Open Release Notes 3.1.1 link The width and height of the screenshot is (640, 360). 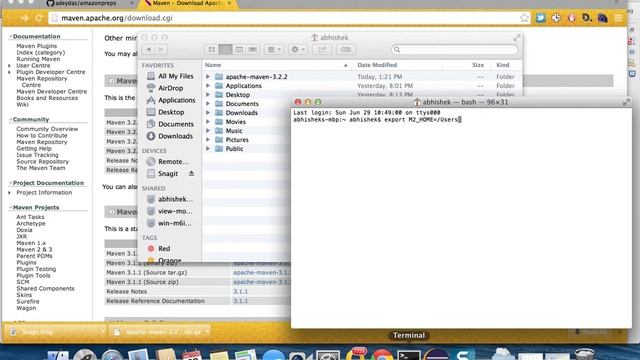(240, 291)
